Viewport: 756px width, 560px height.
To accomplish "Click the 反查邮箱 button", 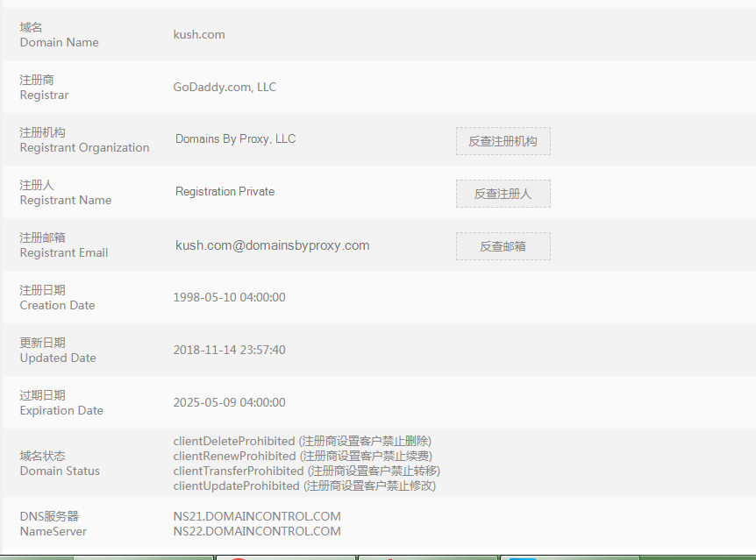I will [503, 246].
